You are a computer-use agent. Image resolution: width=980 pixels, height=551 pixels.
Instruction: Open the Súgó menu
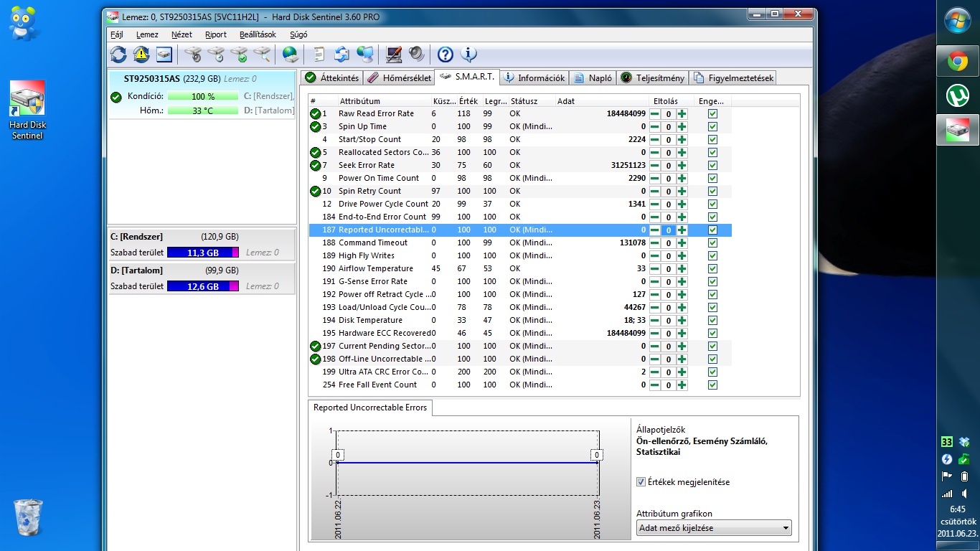[x=298, y=34]
